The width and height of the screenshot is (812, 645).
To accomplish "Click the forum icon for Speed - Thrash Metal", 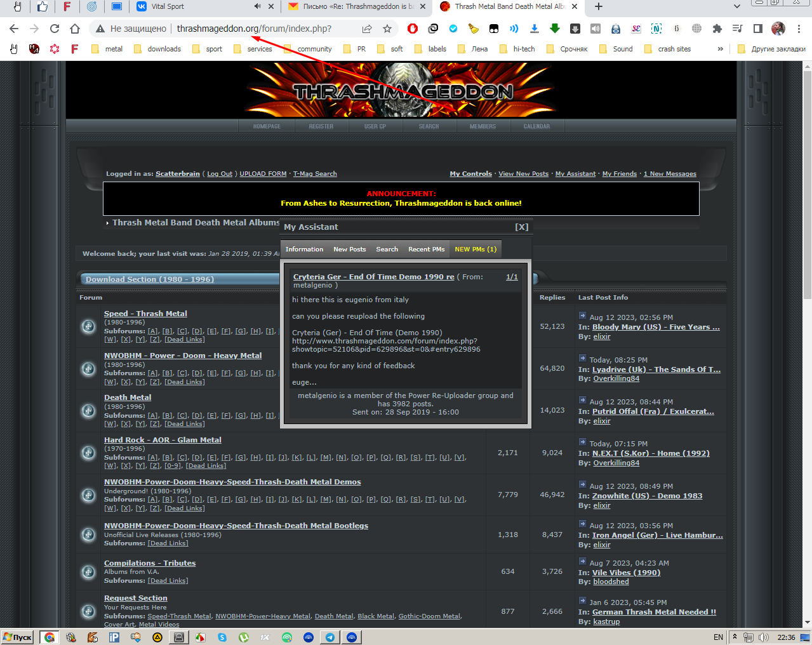I will (88, 326).
